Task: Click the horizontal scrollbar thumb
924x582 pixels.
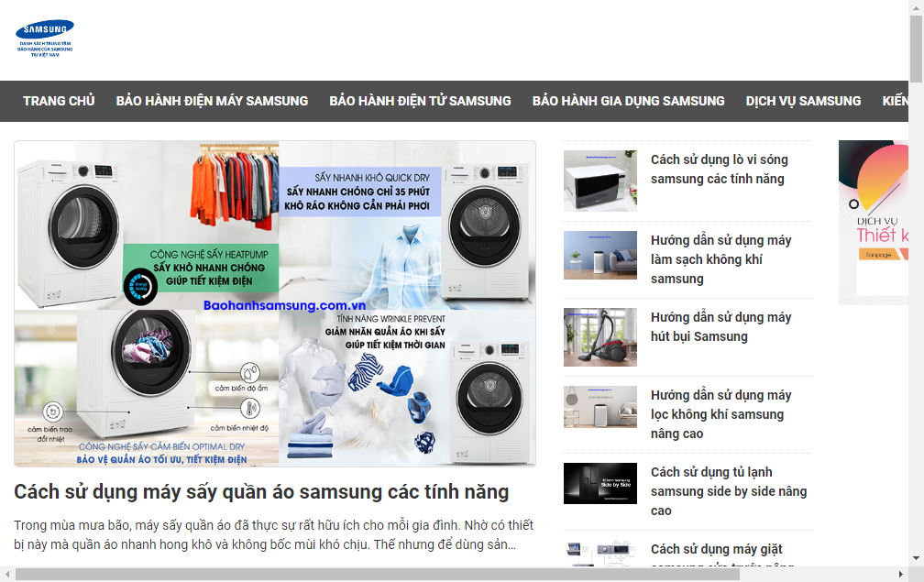Action: click(377, 575)
